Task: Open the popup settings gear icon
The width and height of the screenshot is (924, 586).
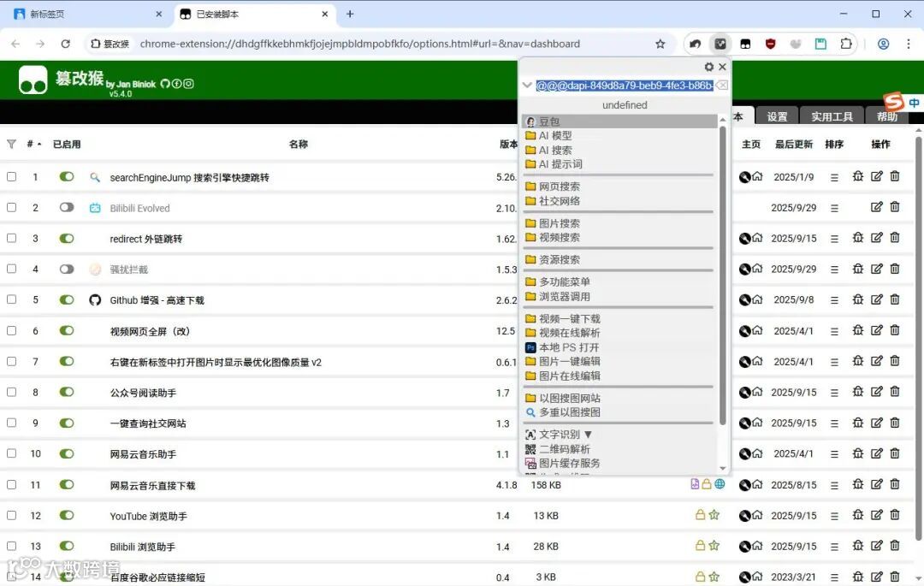Action: pos(709,67)
